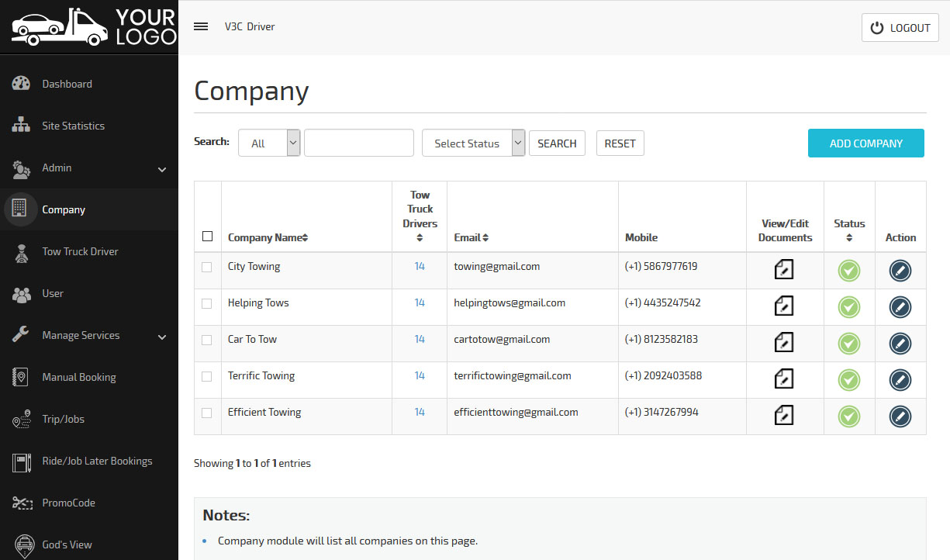Screen dimensions: 950x560
Task: Open the Select Status dropdown
Action: [473, 143]
